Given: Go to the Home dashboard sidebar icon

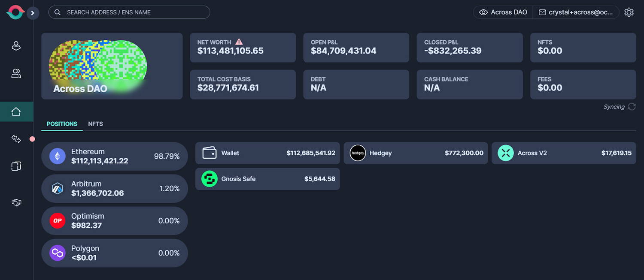Looking at the screenshot, I should point(16,112).
